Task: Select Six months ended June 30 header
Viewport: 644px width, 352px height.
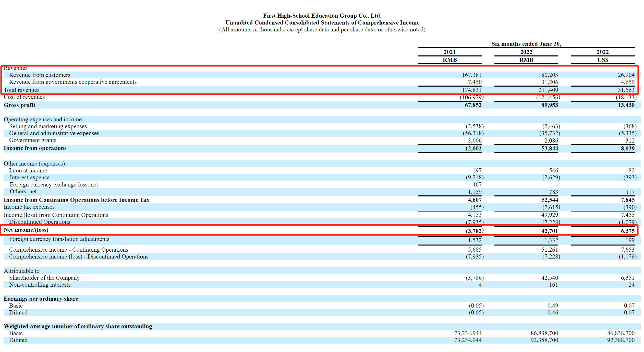Action: (526, 44)
